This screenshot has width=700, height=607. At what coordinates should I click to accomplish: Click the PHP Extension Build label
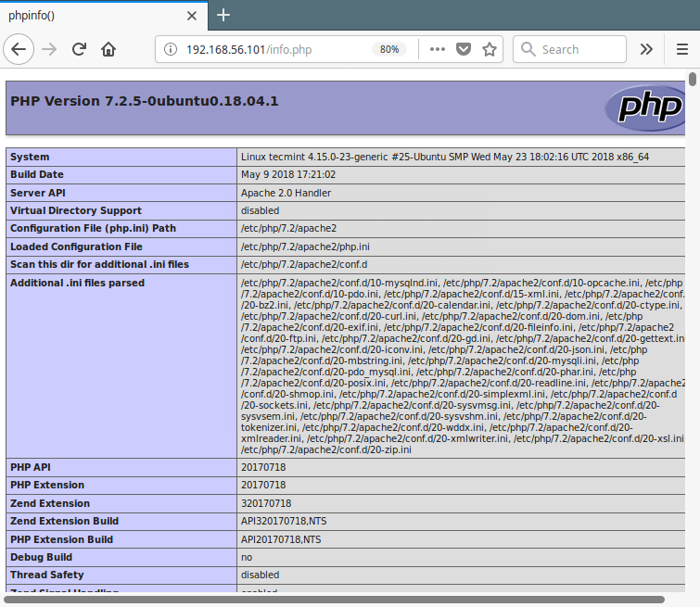(61, 539)
